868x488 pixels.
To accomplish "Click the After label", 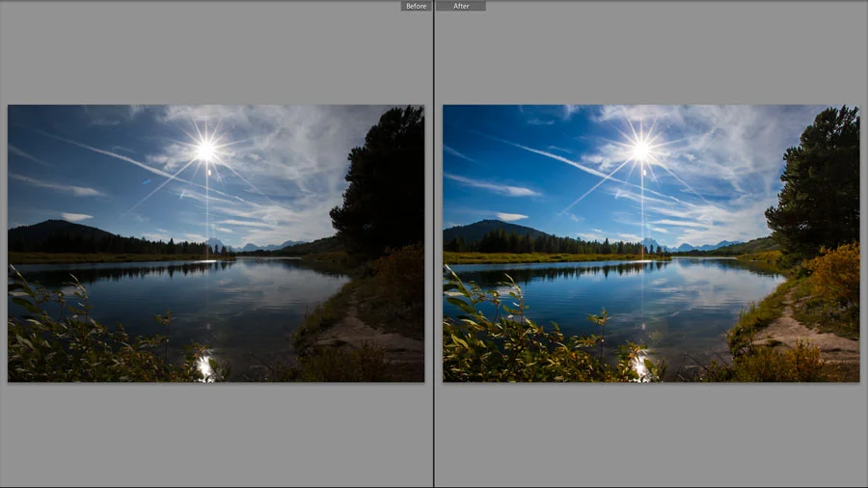I will pos(461,6).
